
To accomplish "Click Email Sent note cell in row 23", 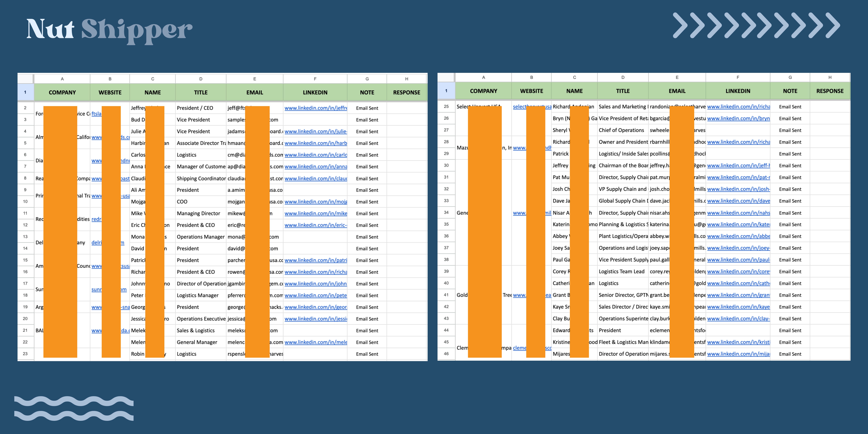I will pyautogui.click(x=367, y=354).
